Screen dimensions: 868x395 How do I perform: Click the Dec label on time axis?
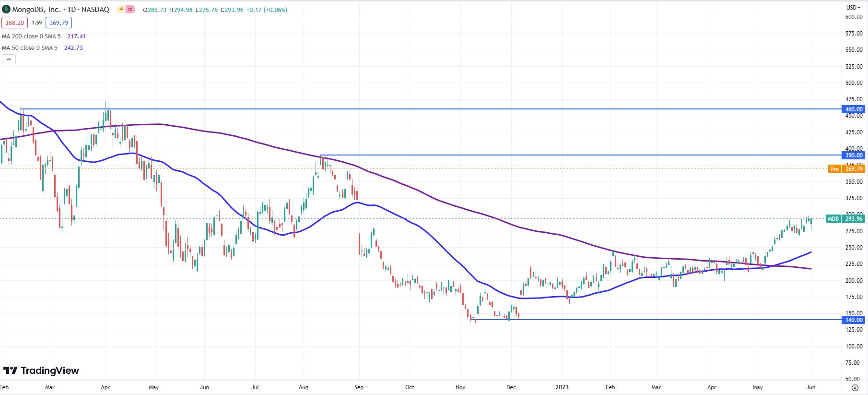[x=511, y=387]
